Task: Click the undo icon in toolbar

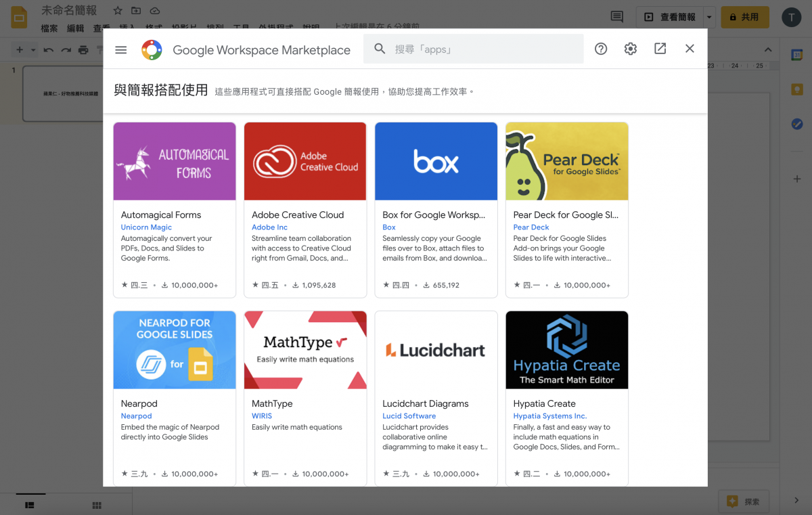Action: [48, 49]
